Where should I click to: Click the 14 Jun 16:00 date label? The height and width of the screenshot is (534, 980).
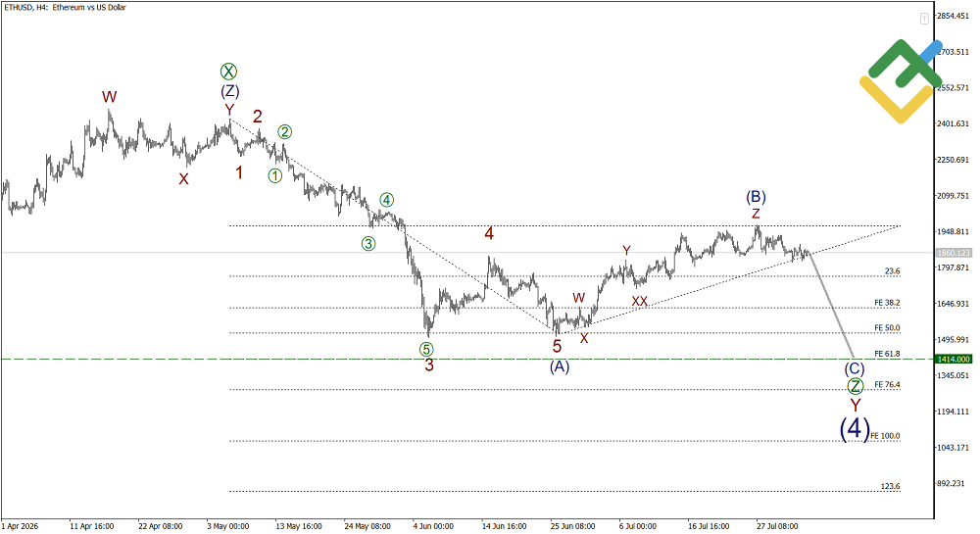tap(505, 526)
